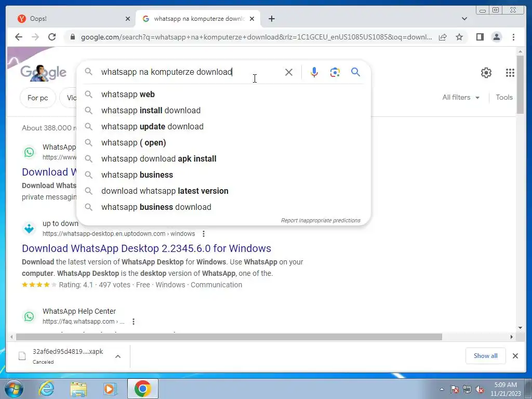The height and width of the screenshot is (399, 532).
Task: Click the Google search input field
Action: point(190,72)
